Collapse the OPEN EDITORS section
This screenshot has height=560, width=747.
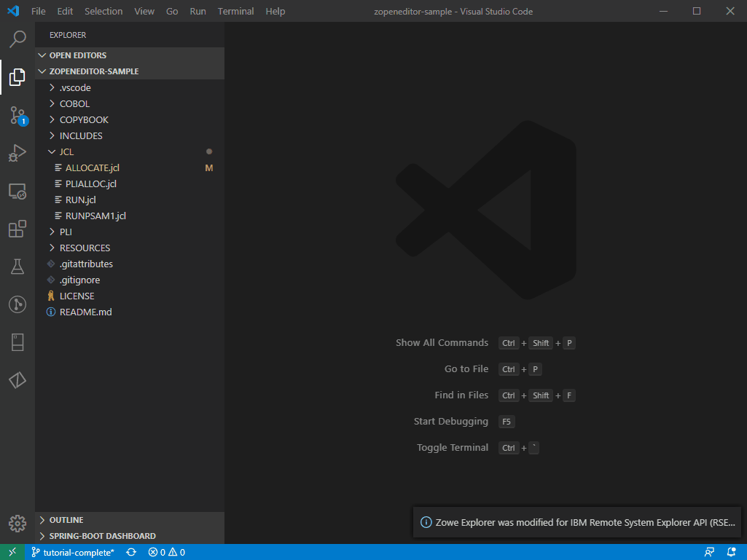click(130, 55)
